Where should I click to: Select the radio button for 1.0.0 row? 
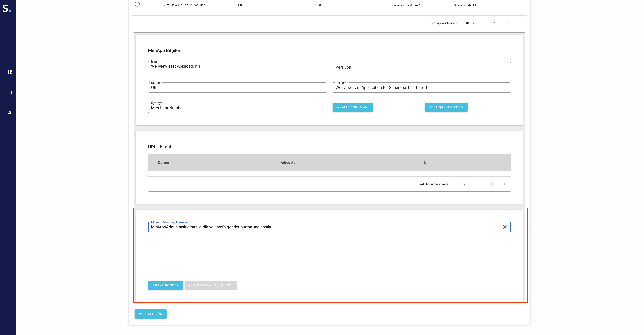[x=137, y=4]
